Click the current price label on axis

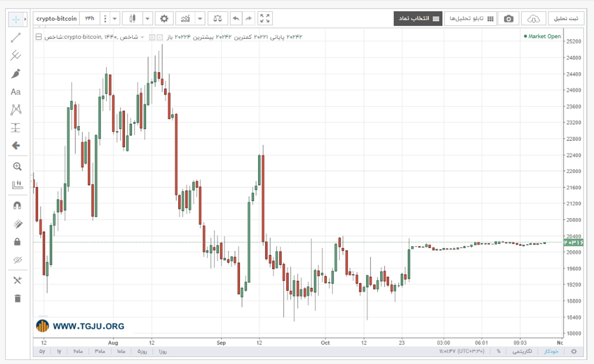point(574,242)
